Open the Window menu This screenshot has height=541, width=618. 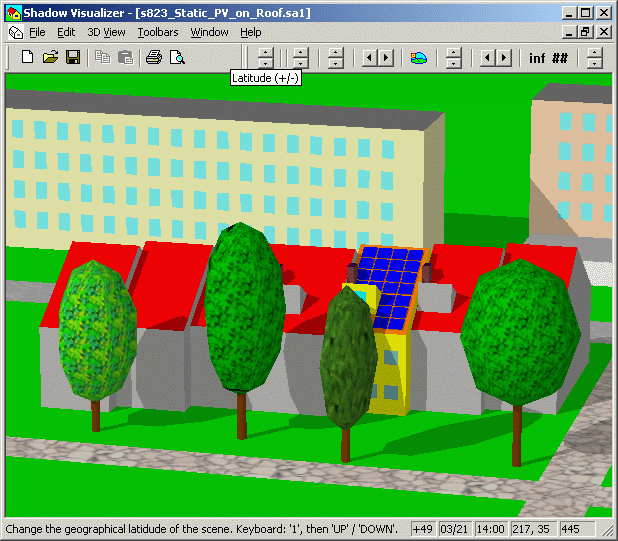(x=209, y=32)
